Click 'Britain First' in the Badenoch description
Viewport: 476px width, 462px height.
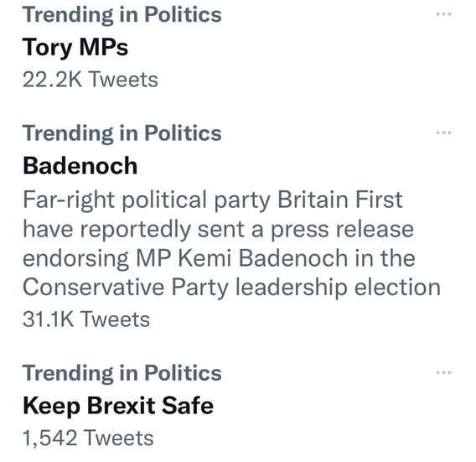(x=340, y=200)
